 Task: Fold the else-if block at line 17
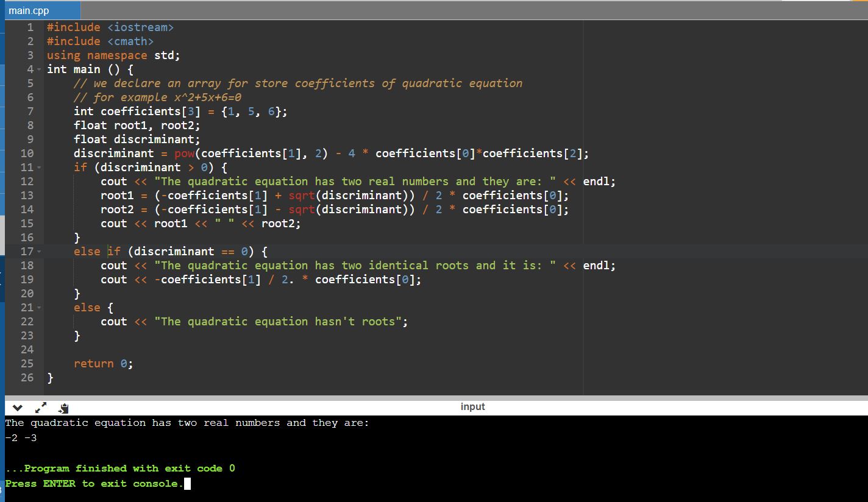pos(38,252)
